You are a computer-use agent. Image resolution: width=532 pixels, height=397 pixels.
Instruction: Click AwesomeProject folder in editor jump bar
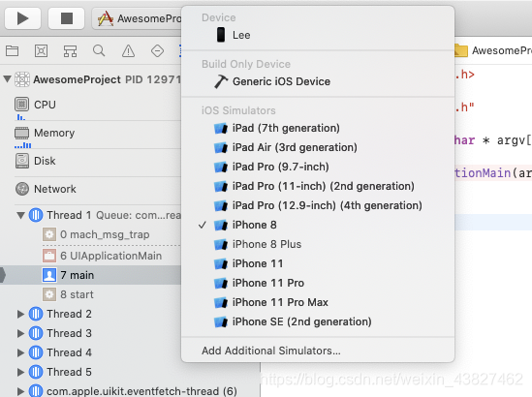point(493,50)
